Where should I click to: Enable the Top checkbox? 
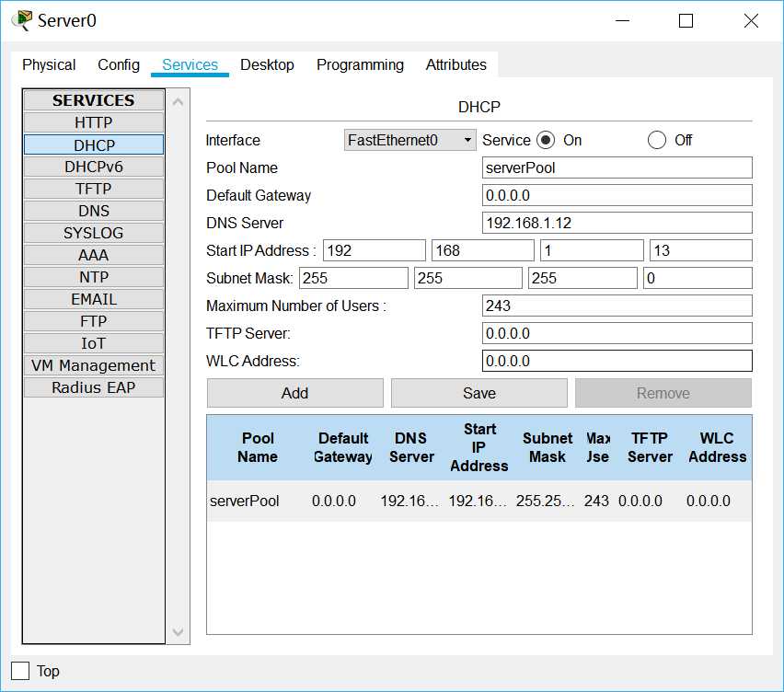tap(20, 671)
